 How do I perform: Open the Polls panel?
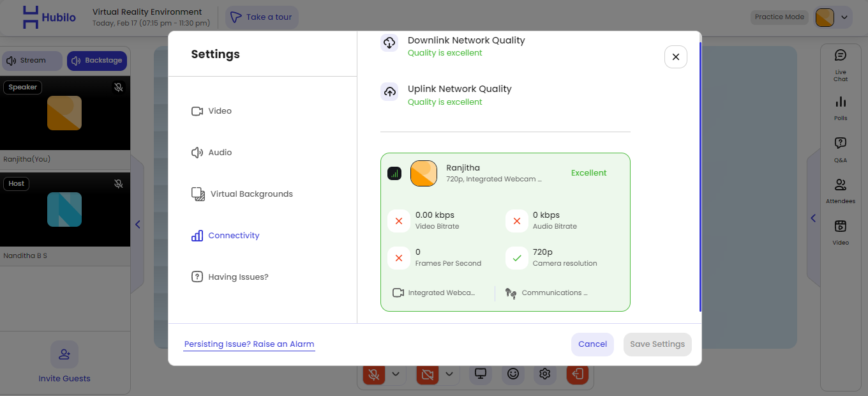[x=841, y=109]
